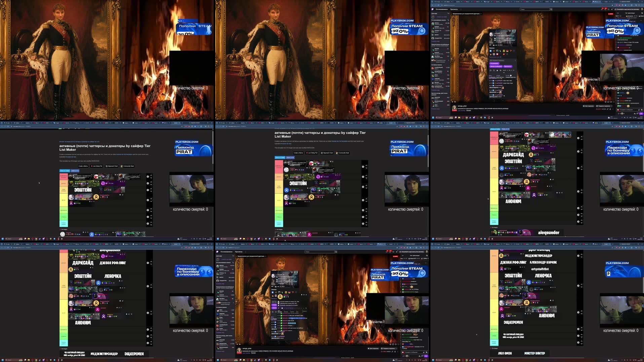Open Windows Start, Twitch window with single user card
Viewport: 644px width, 362px height.
[x=433, y=118]
